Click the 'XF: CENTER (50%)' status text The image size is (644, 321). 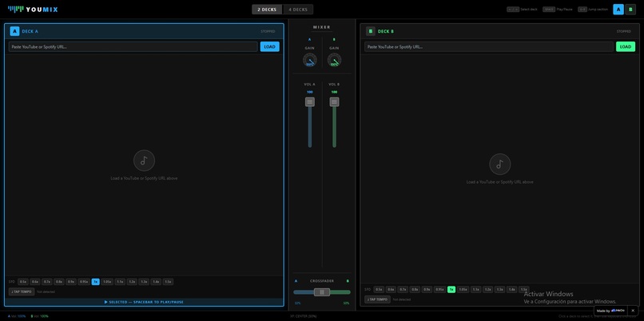tap(304, 316)
